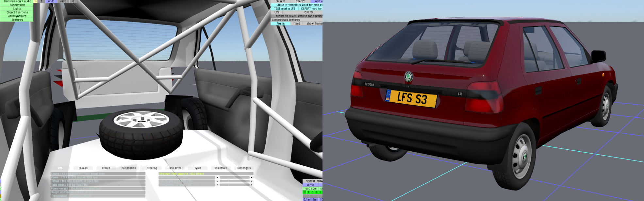
Task: Click export to SHARE vehicle button
Action: (x=297, y=16)
